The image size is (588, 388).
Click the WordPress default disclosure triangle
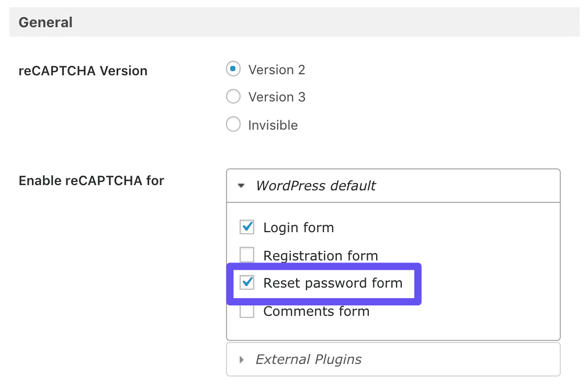click(x=241, y=185)
